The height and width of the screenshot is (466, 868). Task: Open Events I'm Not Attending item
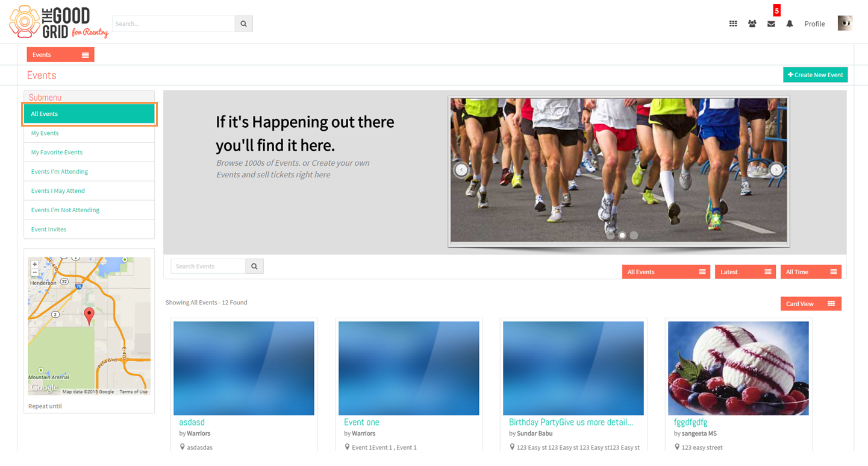pyautogui.click(x=89, y=210)
